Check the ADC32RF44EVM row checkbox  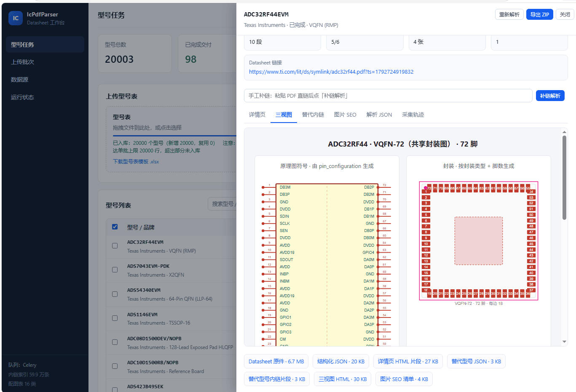[115, 245]
